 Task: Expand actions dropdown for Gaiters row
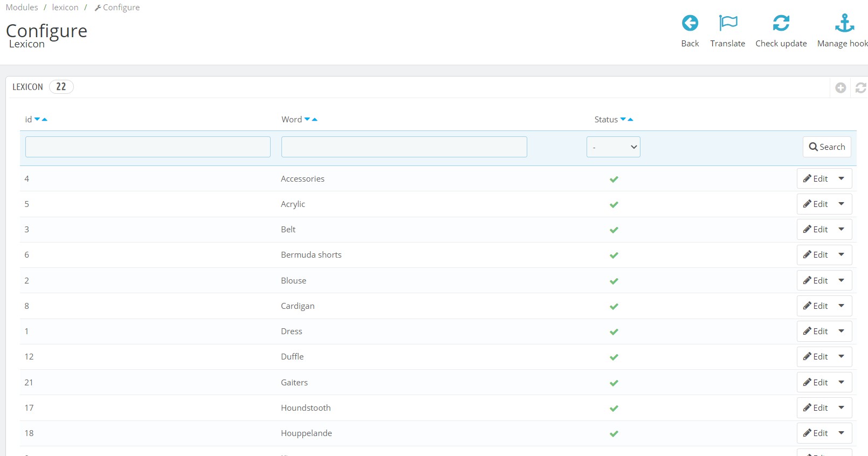842,382
